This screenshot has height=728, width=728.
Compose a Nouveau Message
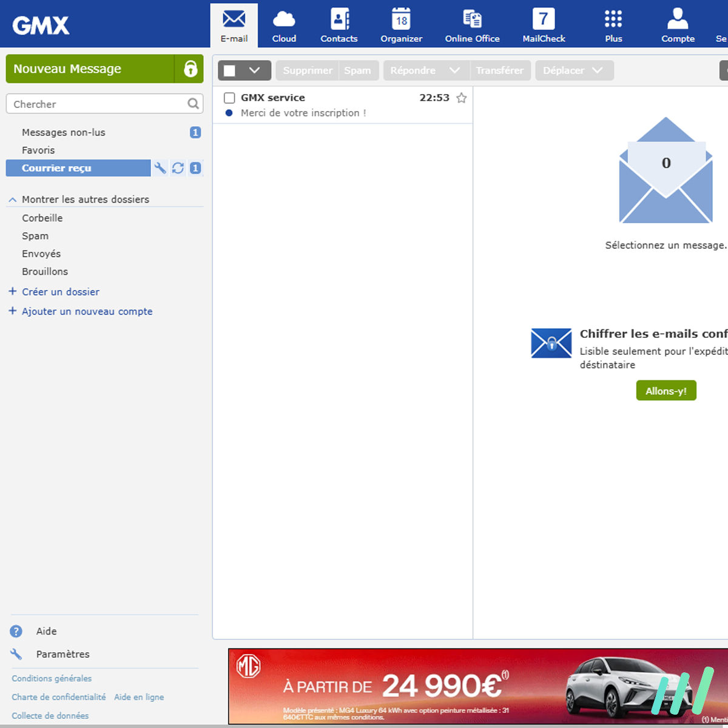(x=90, y=69)
